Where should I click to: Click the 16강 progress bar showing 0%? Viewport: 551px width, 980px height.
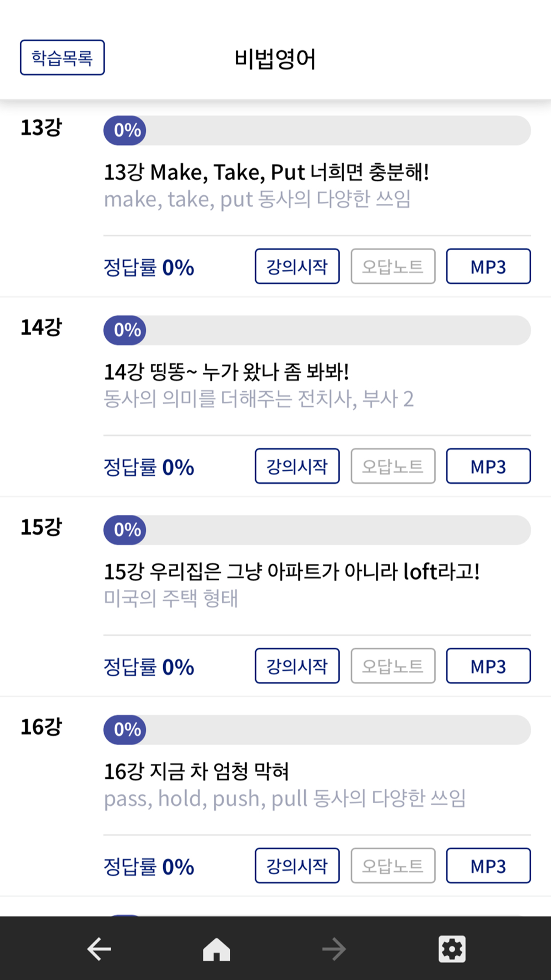coord(317,730)
